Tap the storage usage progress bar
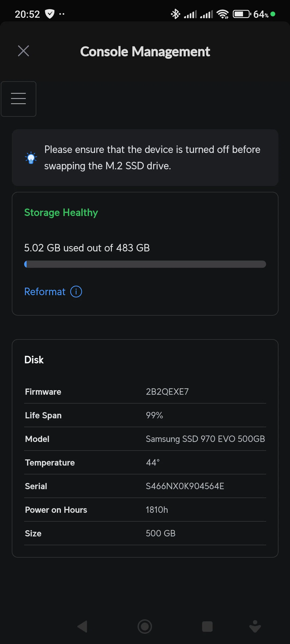Screen dimensions: 290x644 click(x=145, y=264)
